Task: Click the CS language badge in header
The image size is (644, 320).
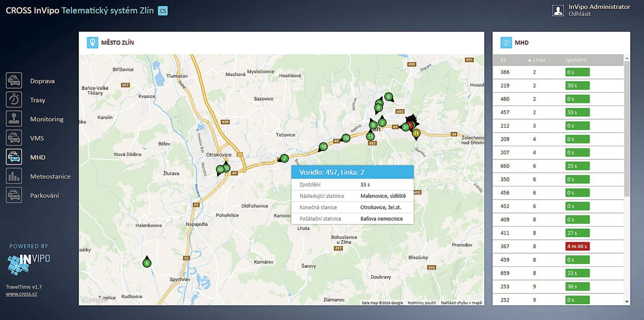Action: point(163,11)
